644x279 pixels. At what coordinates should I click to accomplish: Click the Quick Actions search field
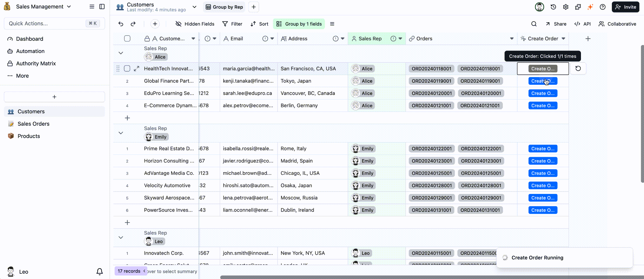point(55,24)
